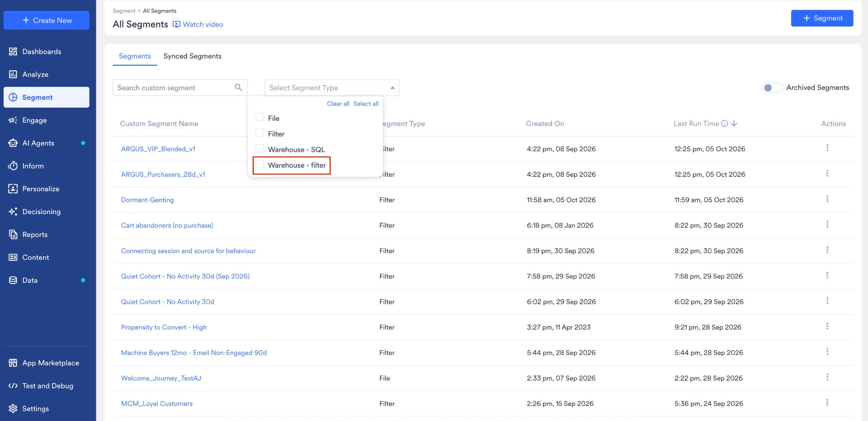Click the Create New button

click(46, 20)
